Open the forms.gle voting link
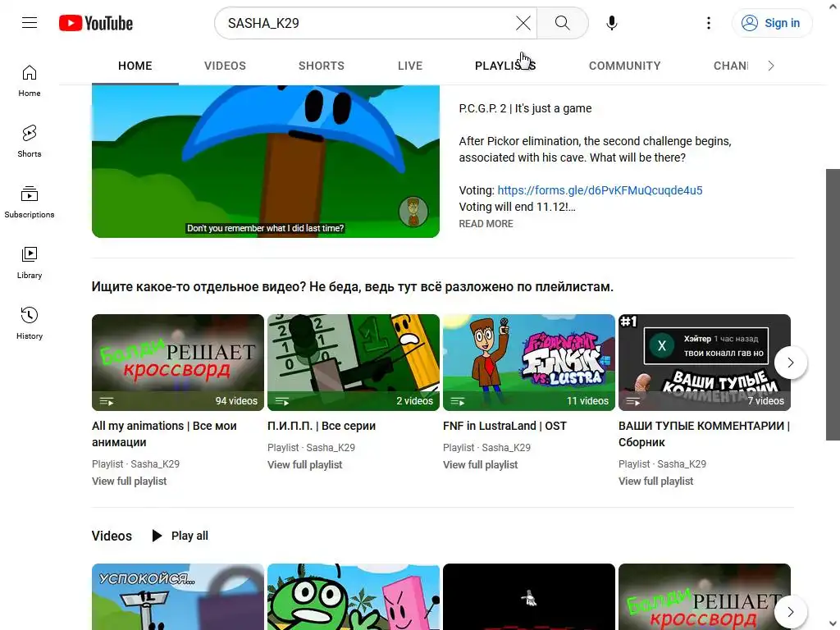The height and width of the screenshot is (630, 840). point(600,190)
